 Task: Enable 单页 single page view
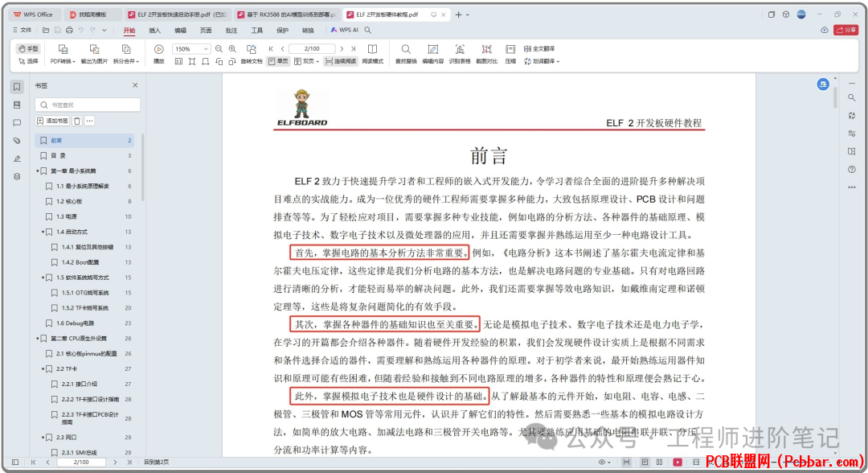point(278,61)
